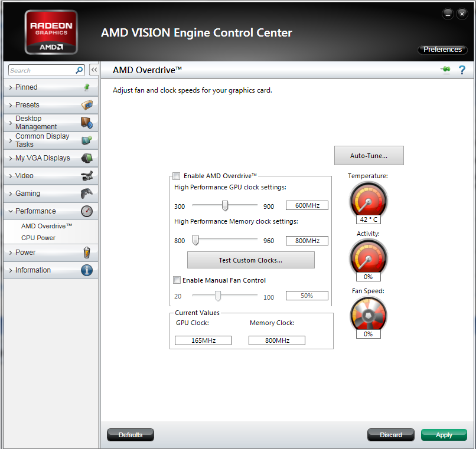476x449 pixels.
Task: Click the 600MHz GPU clock value box
Action: [x=307, y=205]
